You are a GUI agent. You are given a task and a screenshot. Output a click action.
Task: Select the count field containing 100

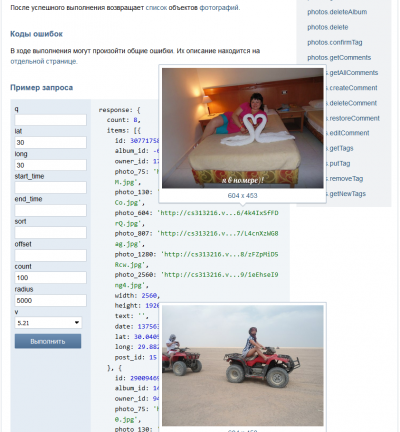(x=50, y=278)
